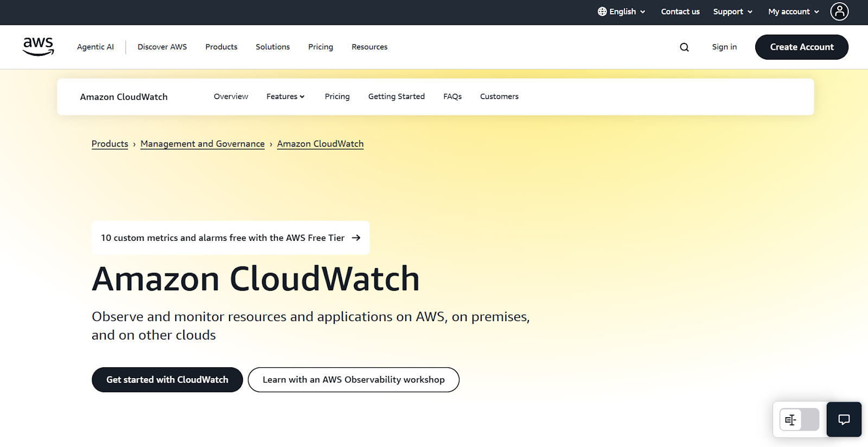Viewport: 868px width, 447px height.
Task: Click Contact us link
Action: pos(680,11)
